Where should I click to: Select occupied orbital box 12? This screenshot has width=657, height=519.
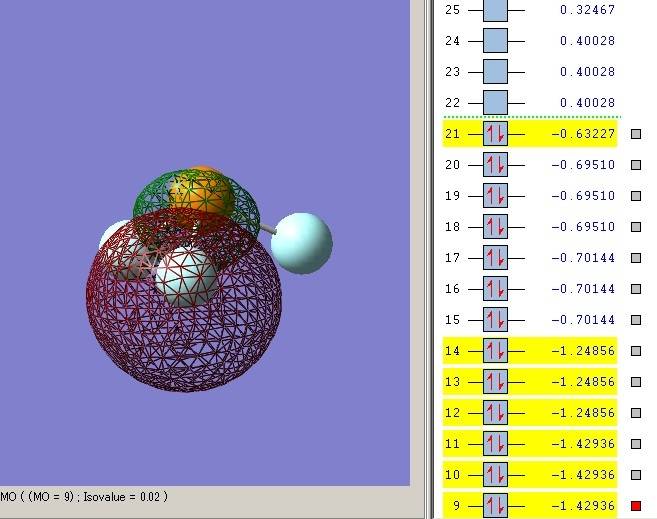495,413
